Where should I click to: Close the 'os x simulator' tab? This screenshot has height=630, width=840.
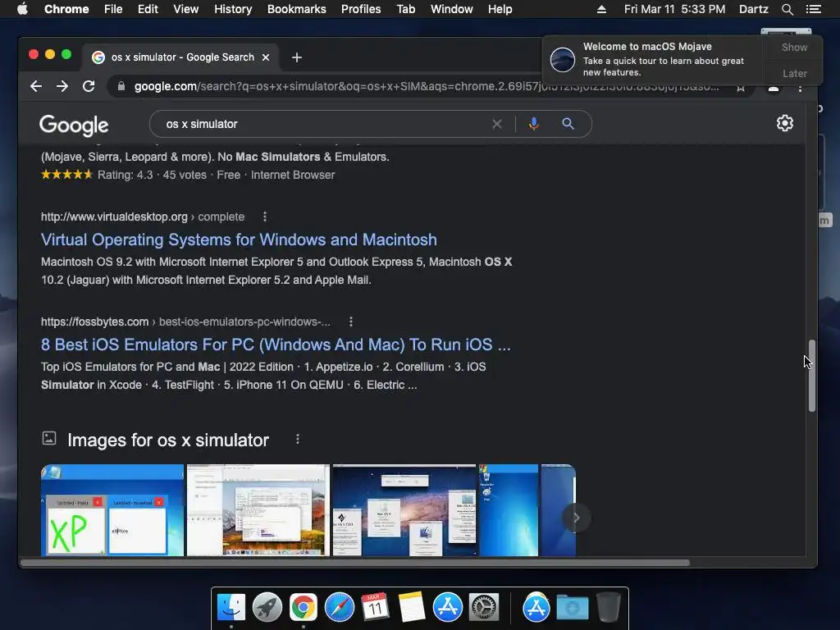(x=266, y=57)
